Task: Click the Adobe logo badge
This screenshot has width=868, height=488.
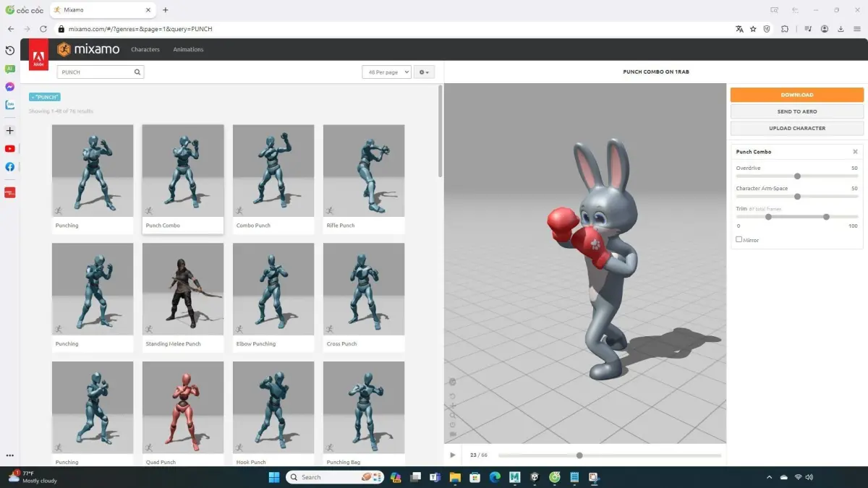Action: click(x=38, y=56)
